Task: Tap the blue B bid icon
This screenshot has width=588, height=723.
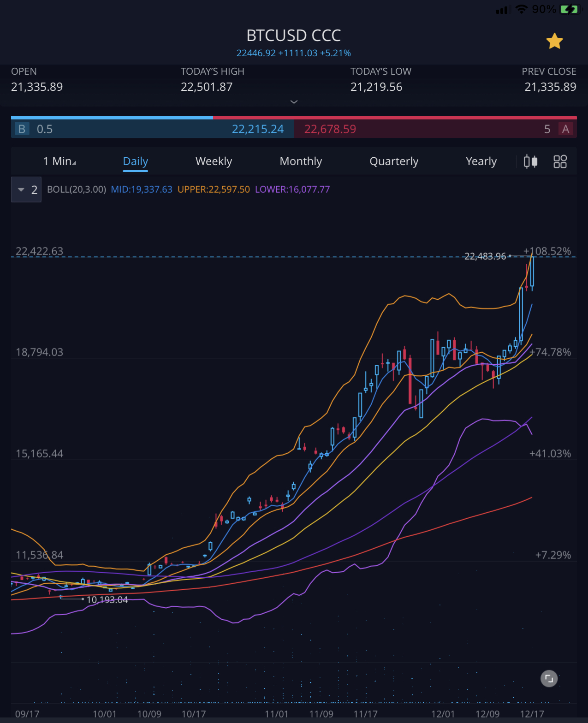Action: click(22, 129)
